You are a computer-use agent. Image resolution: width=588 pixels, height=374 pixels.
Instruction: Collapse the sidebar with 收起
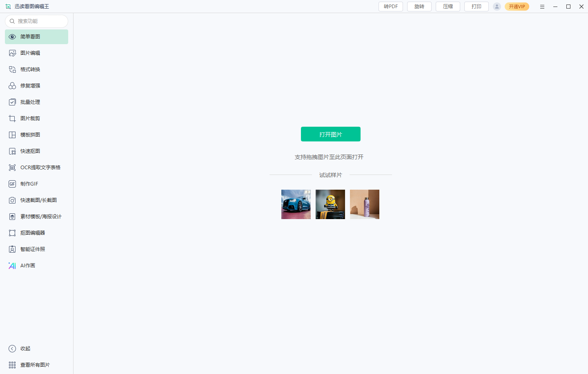click(x=20, y=349)
